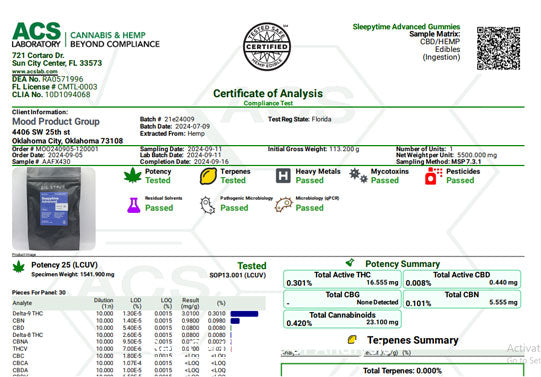Click sampling method MSP 7.3.1
The height and width of the screenshot is (377, 541).
465,161
